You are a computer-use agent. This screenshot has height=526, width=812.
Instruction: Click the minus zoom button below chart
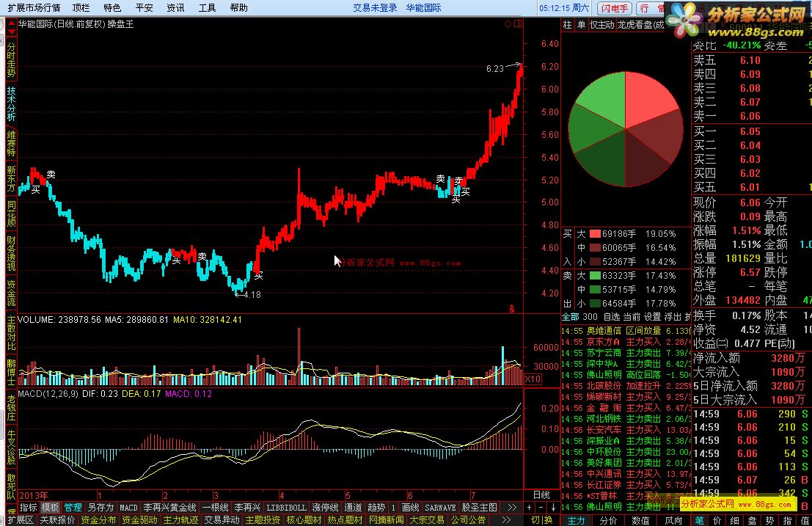(x=541, y=508)
